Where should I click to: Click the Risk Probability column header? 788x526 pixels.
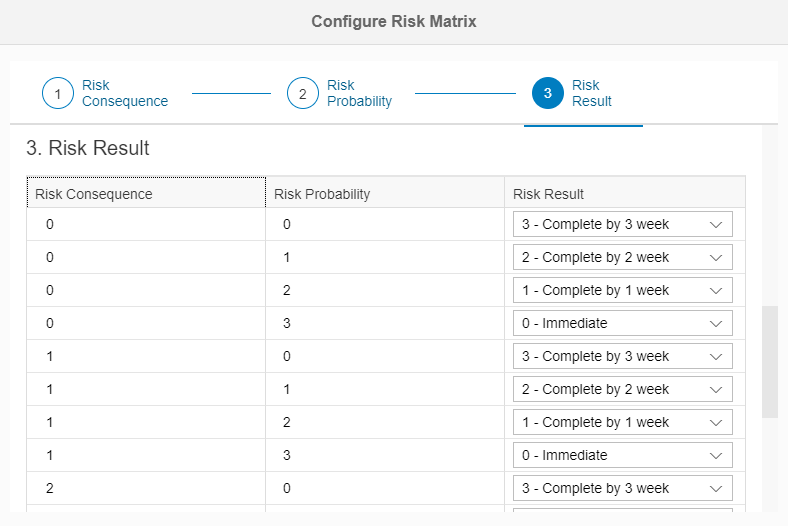pos(322,194)
